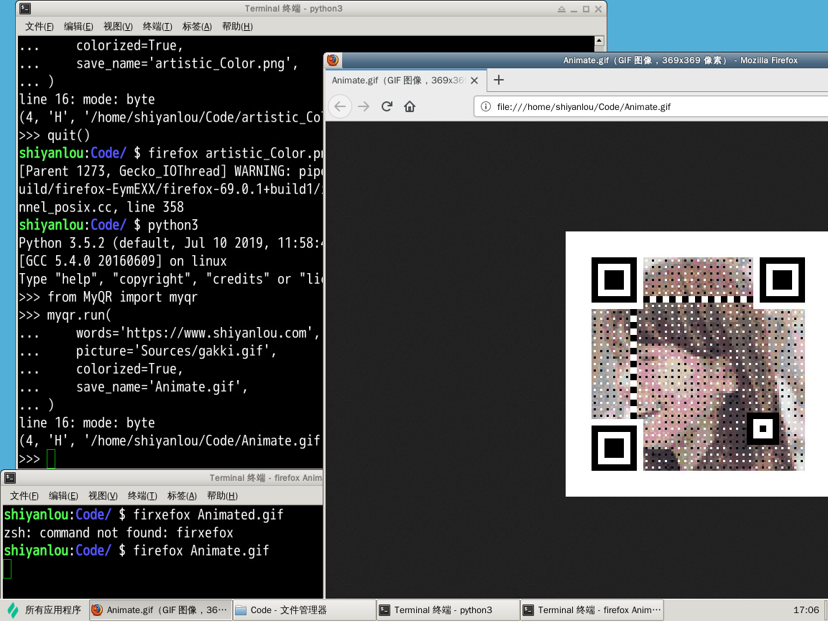The width and height of the screenshot is (828, 644).
Task: Switch to Terminal firefox Anim taskbar item
Action: coord(592,610)
